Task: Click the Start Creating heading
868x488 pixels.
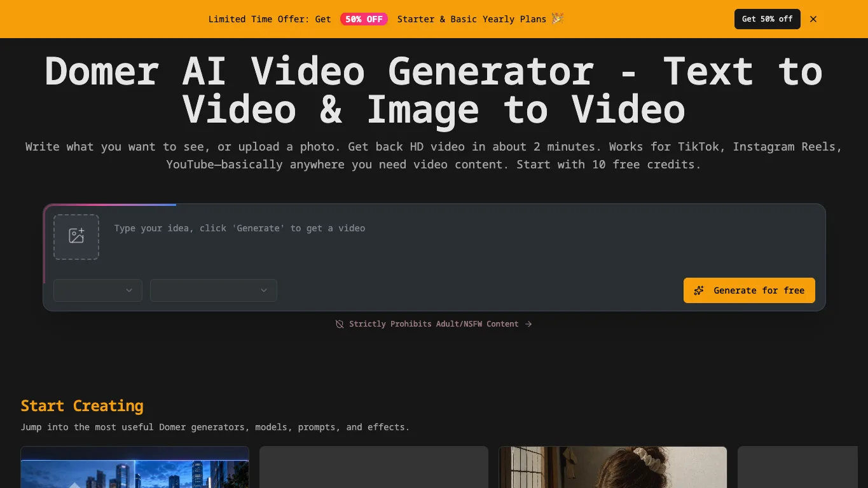Action: coord(82,405)
